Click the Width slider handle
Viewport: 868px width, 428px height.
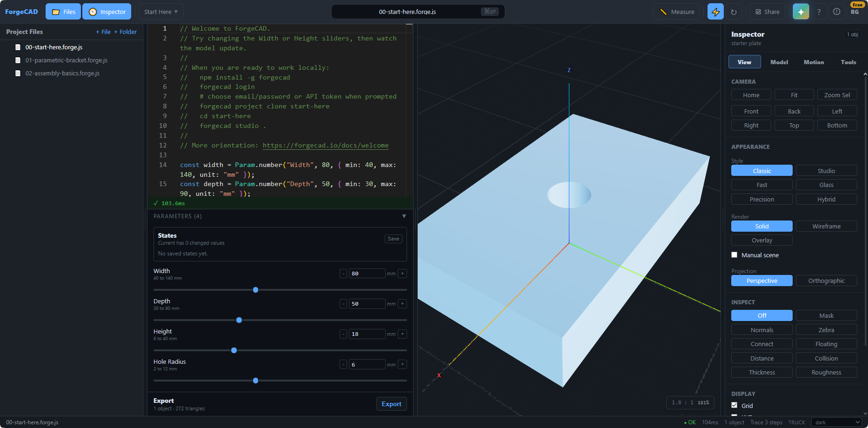point(255,290)
